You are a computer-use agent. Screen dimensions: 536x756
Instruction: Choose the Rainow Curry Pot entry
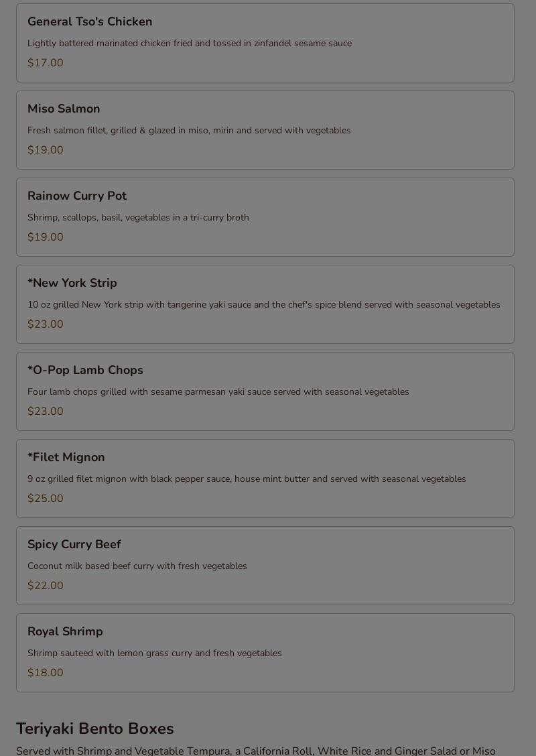click(x=265, y=217)
